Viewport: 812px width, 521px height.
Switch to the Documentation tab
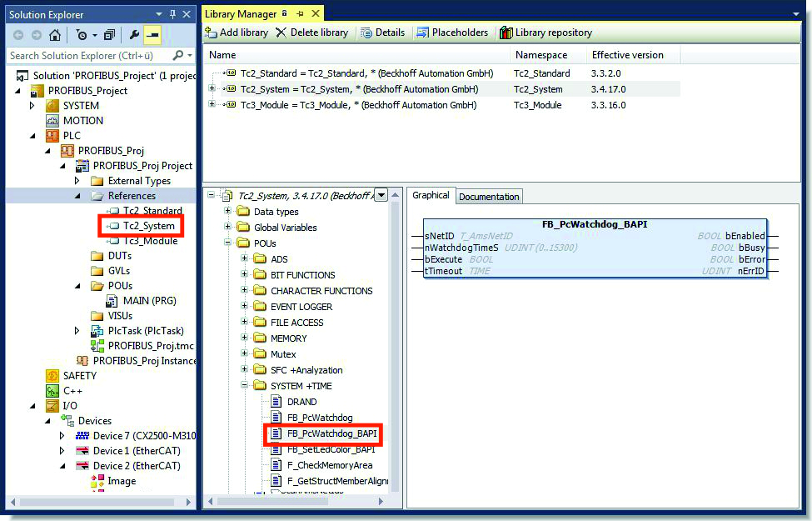point(489,197)
